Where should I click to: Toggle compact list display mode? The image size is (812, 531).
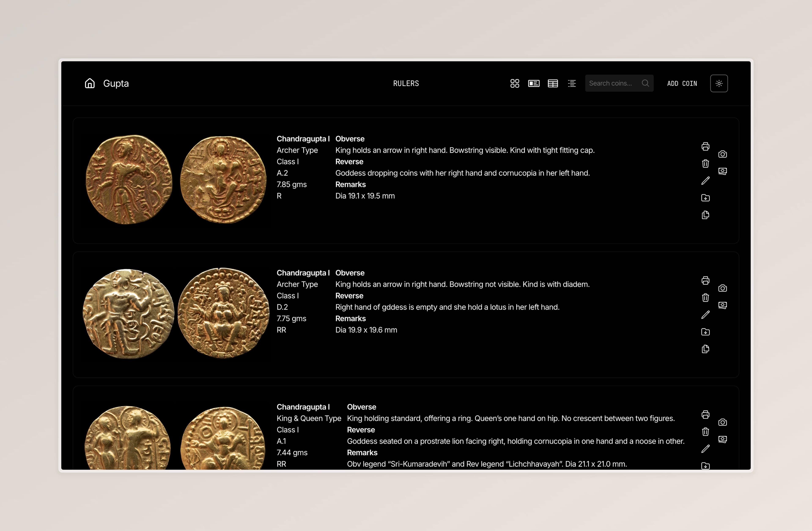pos(572,83)
